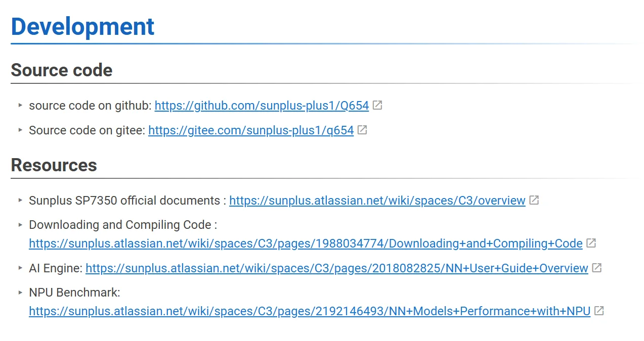
Task: Open the gitee.com/sunplus-plus1/q654 link
Action: click(251, 130)
